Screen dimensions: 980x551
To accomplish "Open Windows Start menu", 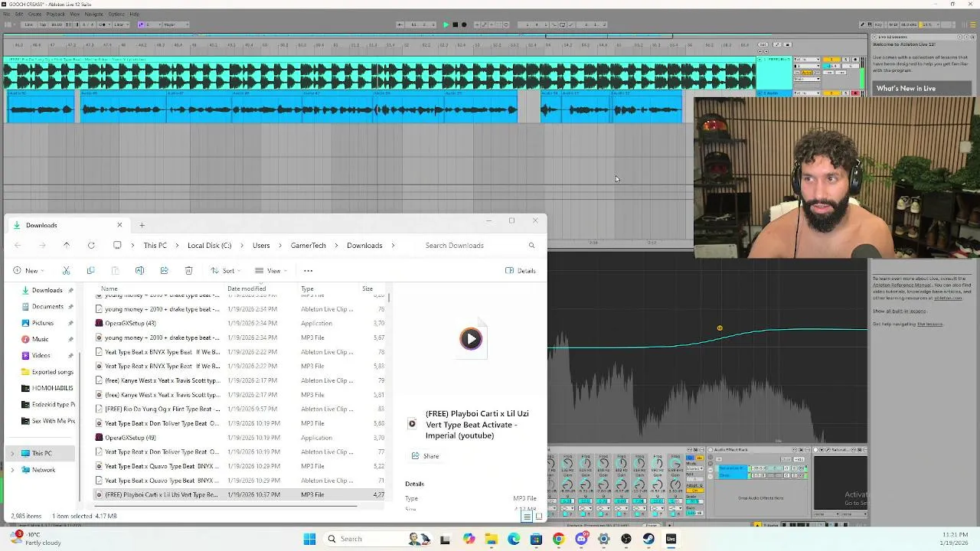I will (309, 539).
